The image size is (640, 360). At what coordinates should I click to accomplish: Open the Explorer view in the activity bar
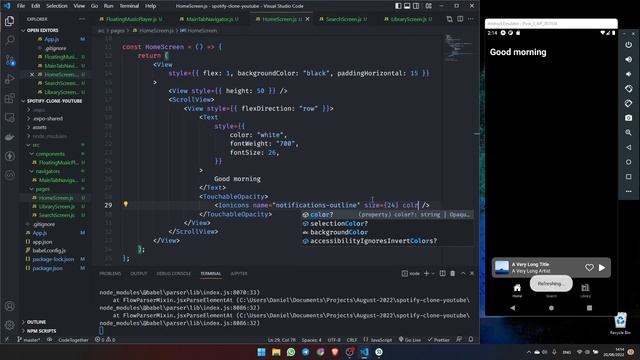tap(9, 20)
